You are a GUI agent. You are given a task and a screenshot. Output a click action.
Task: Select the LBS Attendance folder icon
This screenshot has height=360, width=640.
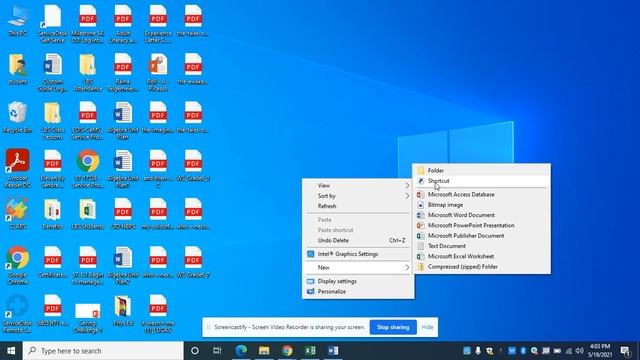(x=88, y=72)
